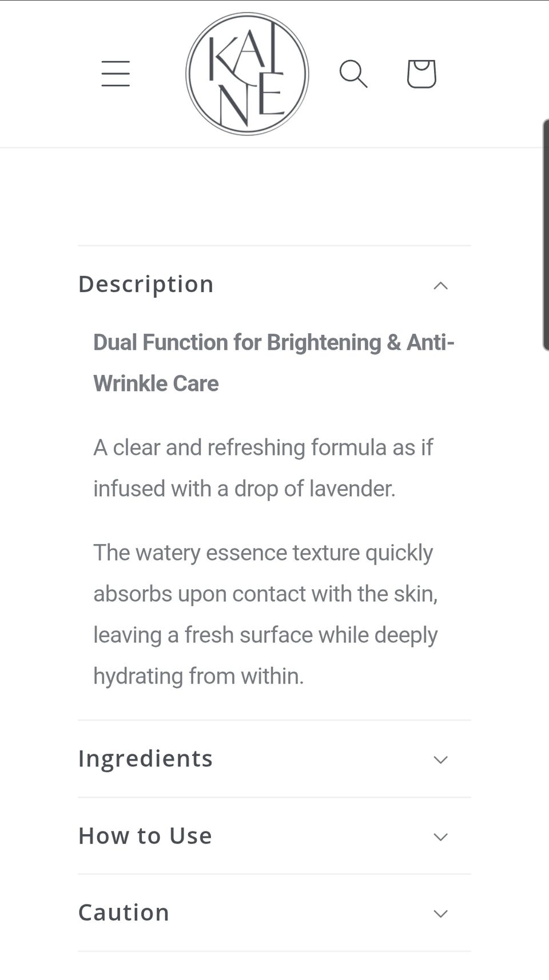Viewport: 549px width, 980px height.
Task: Click the Description section heading
Action: point(146,285)
